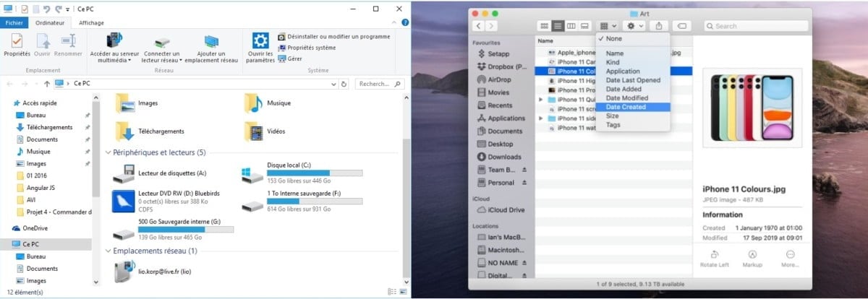Collapse the Emplacements réseau section
Image resolution: width=868 pixels, height=299 pixels.
pos(109,251)
